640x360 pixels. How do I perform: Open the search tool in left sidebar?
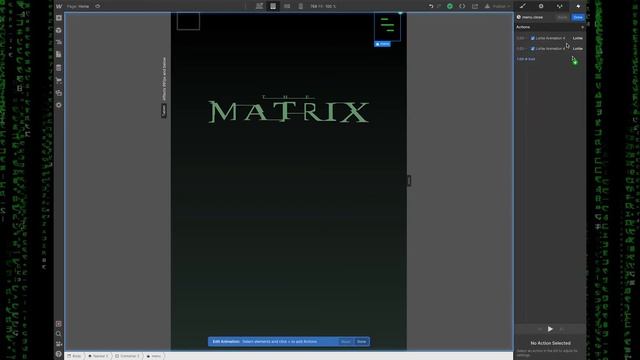(x=59, y=333)
